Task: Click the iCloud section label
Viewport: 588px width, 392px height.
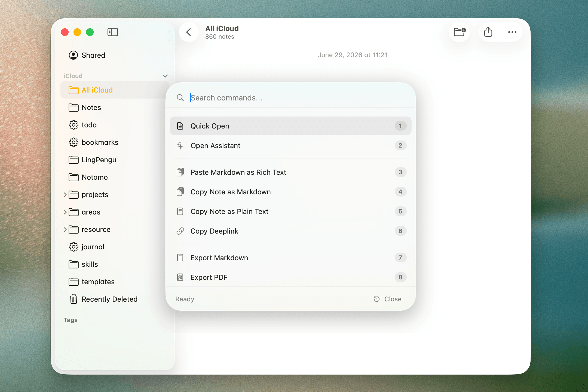Action: point(73,76)
